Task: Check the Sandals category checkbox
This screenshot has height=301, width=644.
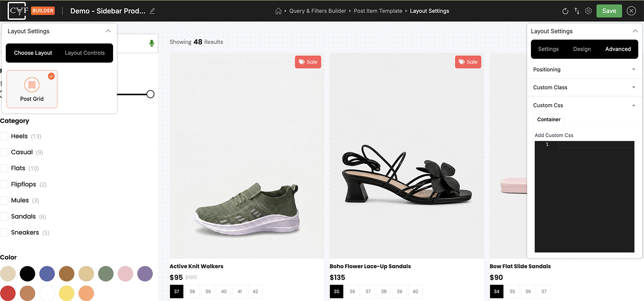Action: pos(4,216)
